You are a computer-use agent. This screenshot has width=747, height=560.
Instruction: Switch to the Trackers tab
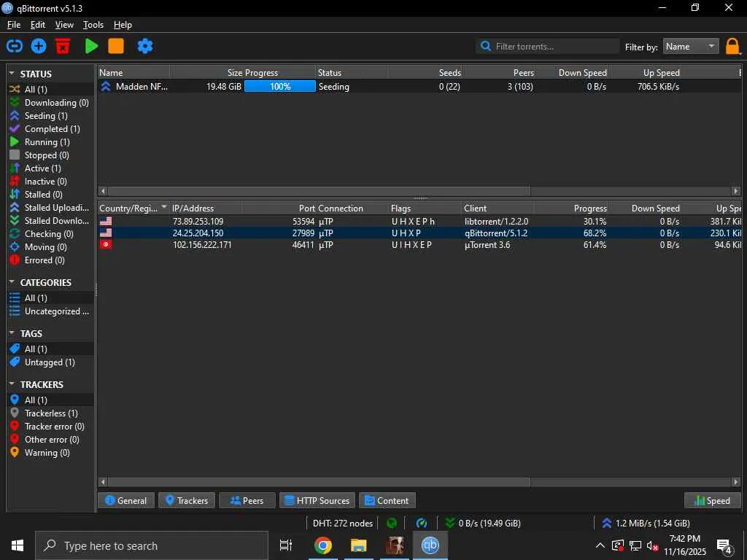tap(187, 500)
